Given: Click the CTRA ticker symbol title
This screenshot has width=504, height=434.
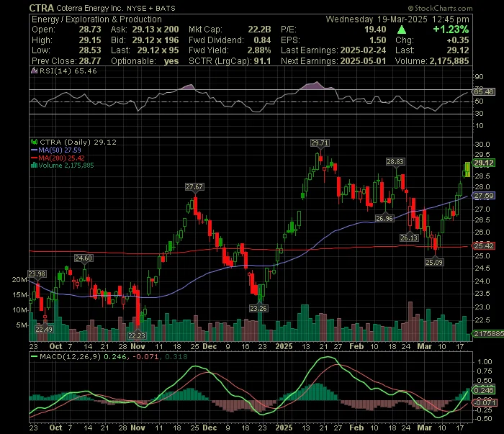Looking at the screenshot, I should (42, 8).
